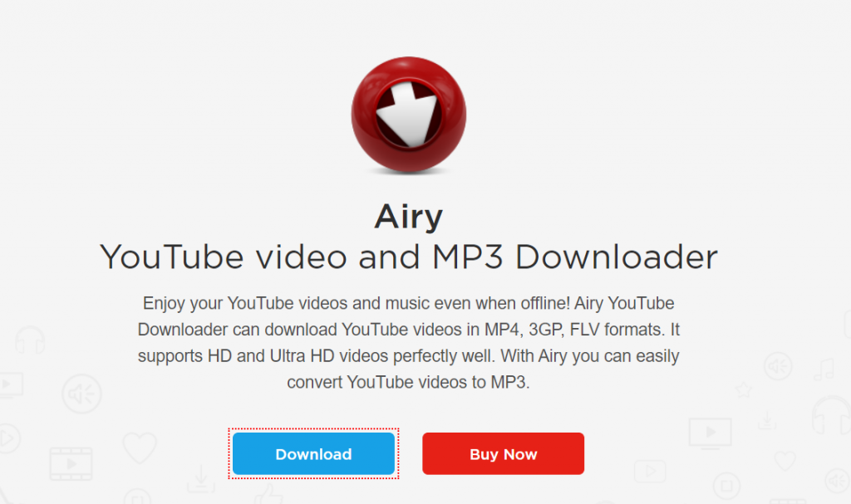Click the faded thumbs-up icon below Download button
Screen dimensions: 851x504
[x=268, y=494]
